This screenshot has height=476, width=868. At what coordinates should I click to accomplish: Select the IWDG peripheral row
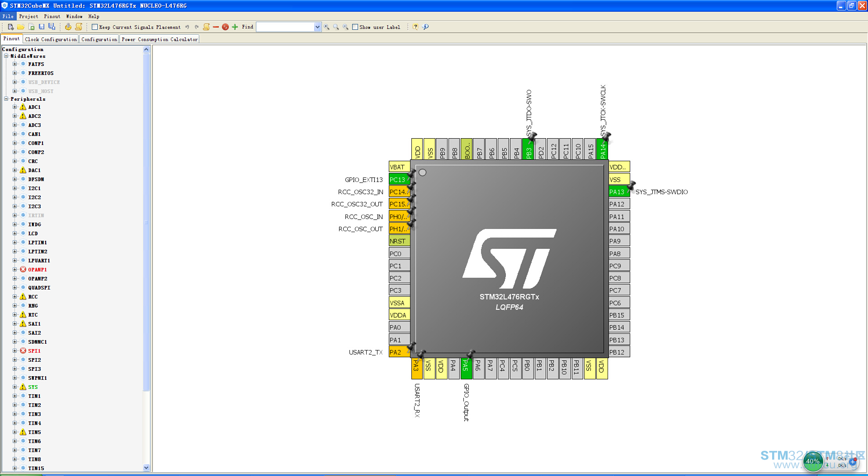tap(34, 224)
